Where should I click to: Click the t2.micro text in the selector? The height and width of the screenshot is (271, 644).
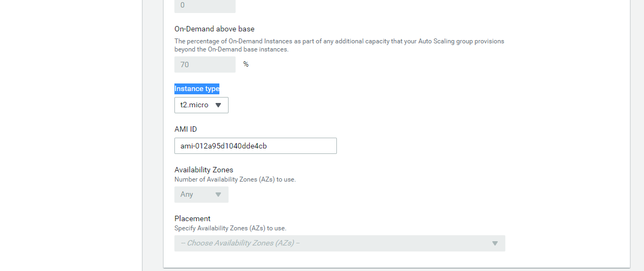(194, 105)
